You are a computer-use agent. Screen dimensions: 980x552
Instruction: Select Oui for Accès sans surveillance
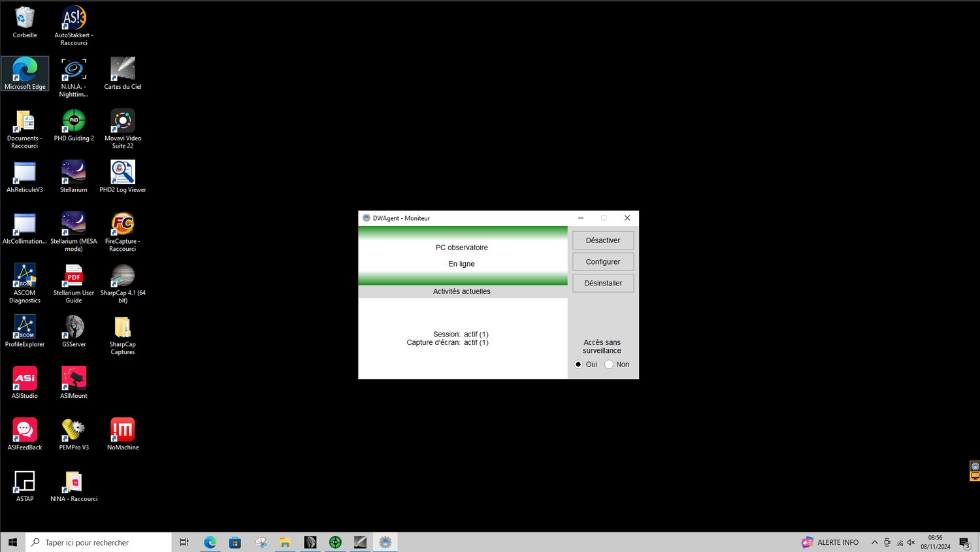tap(578, 364)
